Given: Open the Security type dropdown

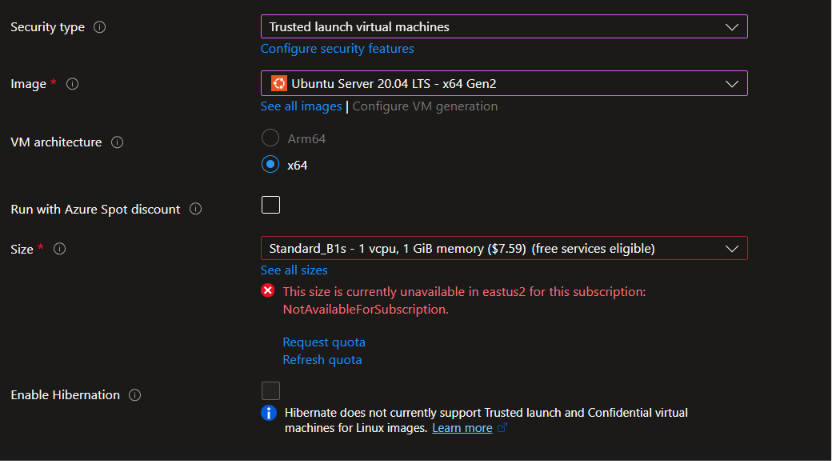Looking at the screenshot, I should 504,27.
